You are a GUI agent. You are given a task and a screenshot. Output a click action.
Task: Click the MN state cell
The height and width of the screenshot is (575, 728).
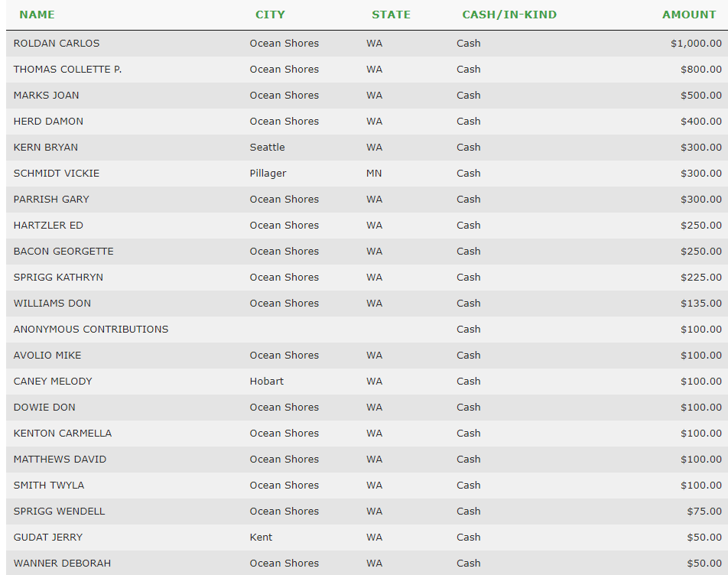point(374,174)
